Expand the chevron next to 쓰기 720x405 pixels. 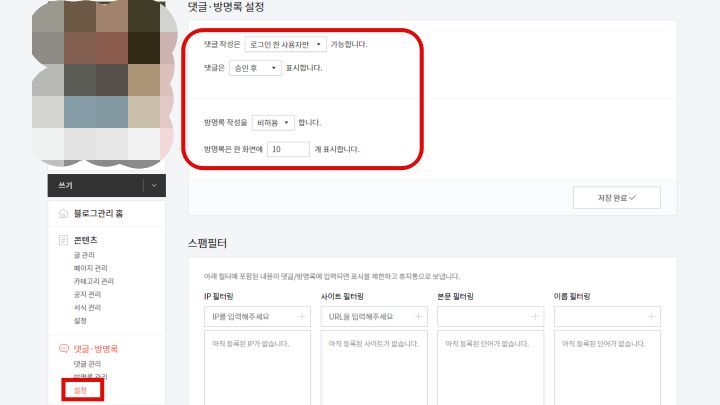click(154, 186)
